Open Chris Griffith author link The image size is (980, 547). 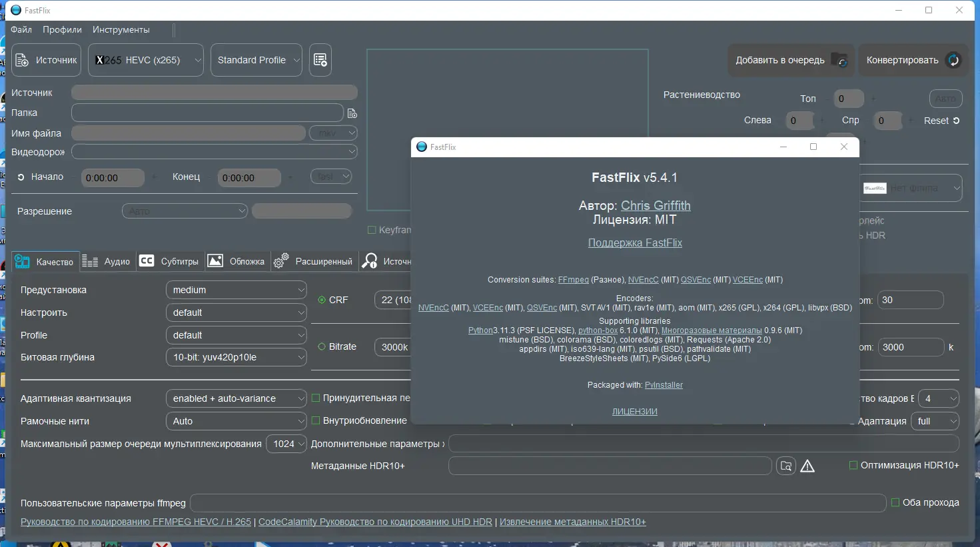pyautogui.click(x=656, y=205)
